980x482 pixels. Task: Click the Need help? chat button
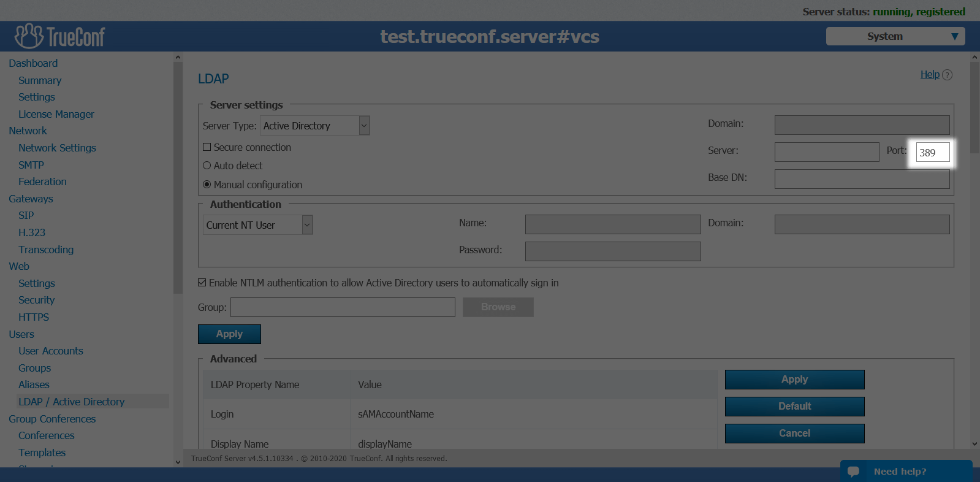[906, 471]
